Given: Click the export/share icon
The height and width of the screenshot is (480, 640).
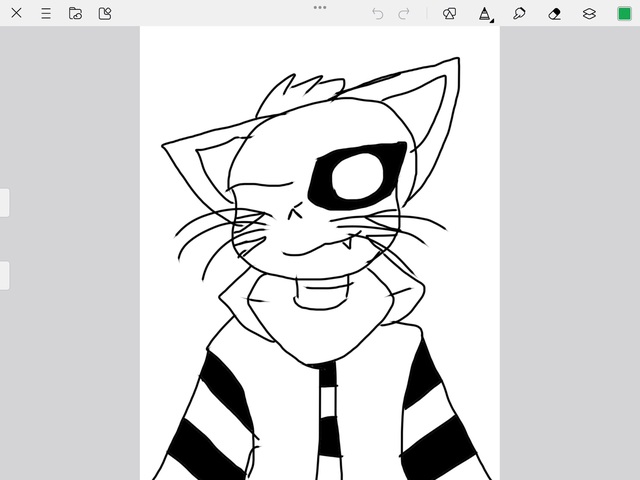Looking at the screenshot, I should click(105, 13).
